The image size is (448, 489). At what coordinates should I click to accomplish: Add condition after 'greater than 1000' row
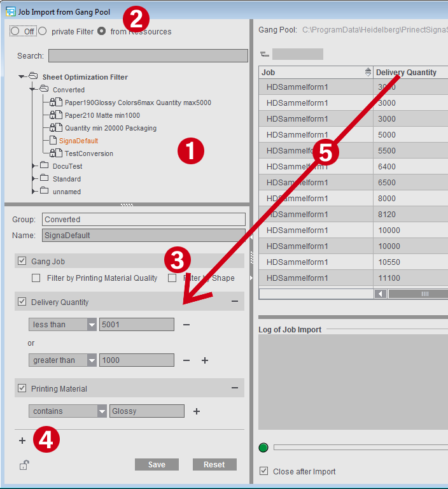click(x=205, y=360)
